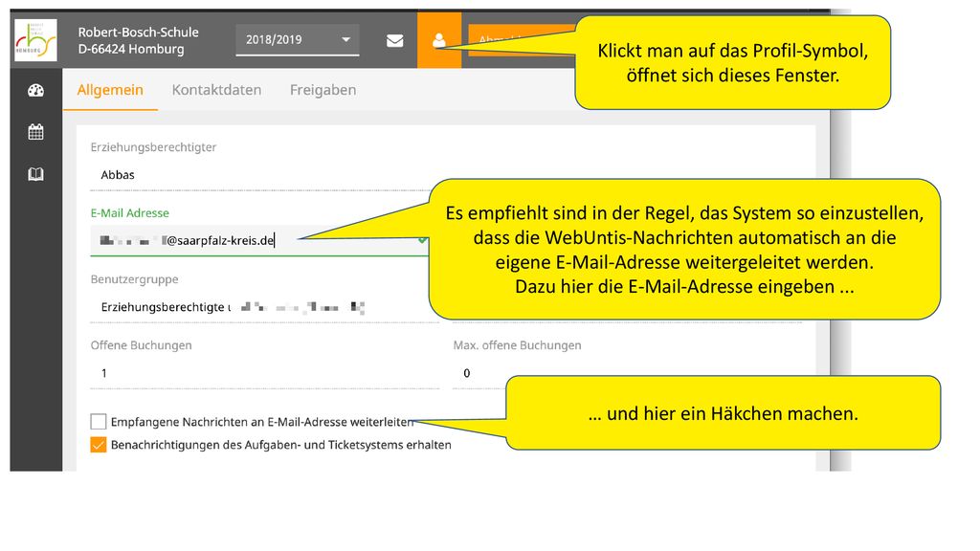Open the class book icon in sidebar
This screenshot has height=551, width=980.
pos(35,174)
